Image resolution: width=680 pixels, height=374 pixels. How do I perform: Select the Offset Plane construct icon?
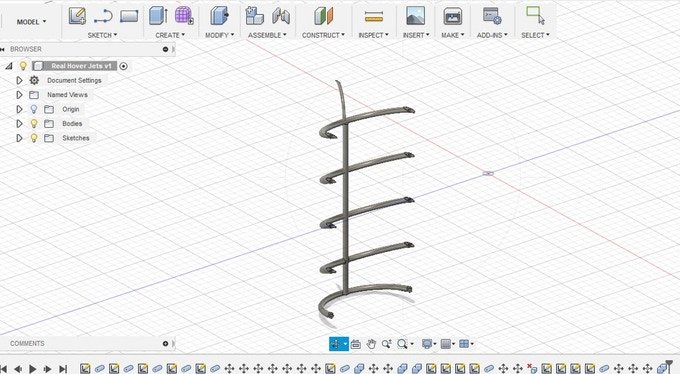tap(324, 16)
